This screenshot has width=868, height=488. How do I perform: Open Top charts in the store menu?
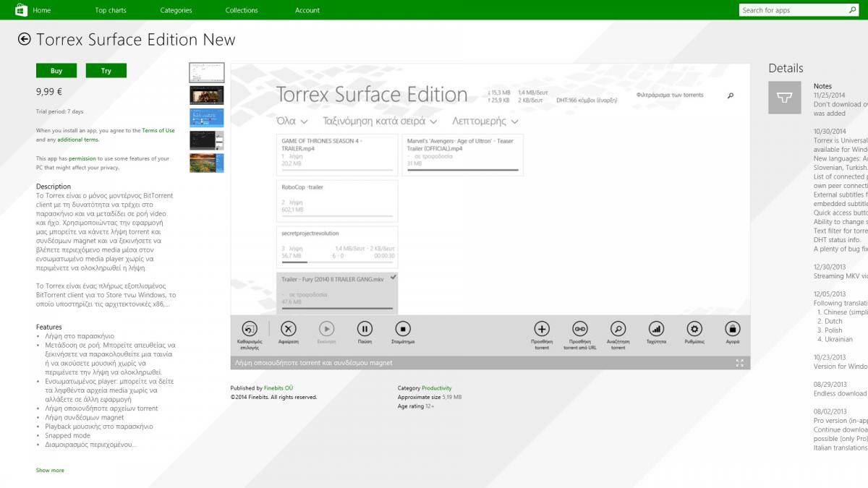(x=111, y=10)
